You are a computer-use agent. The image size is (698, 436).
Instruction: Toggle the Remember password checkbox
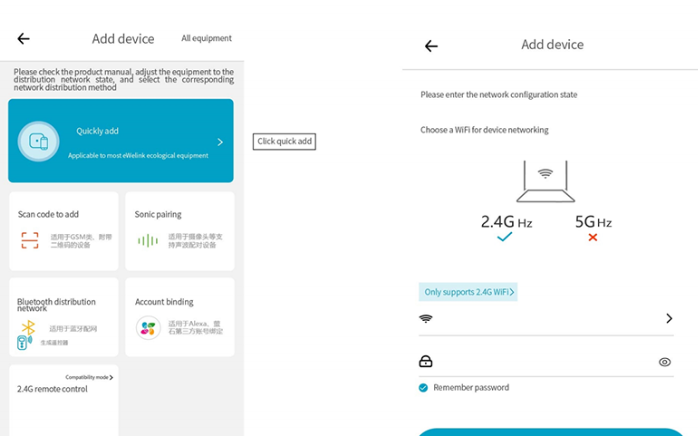pyautogui.click(x=424, y=387)
